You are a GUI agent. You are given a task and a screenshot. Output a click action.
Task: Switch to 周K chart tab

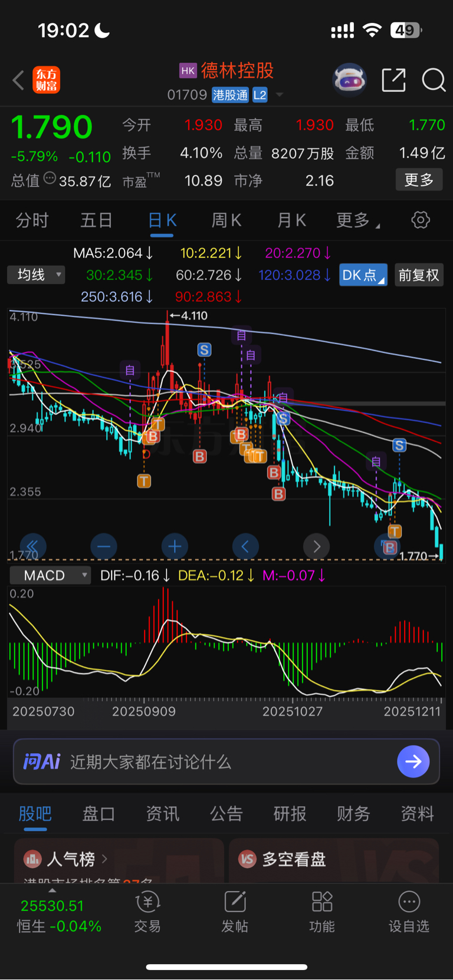point(226,220)
